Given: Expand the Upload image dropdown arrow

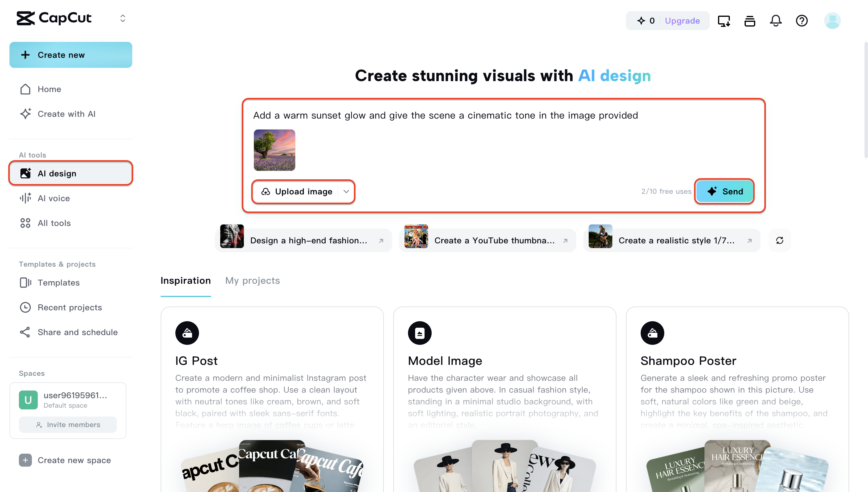Looking at the screenshot, I should [x=346, y=192].
